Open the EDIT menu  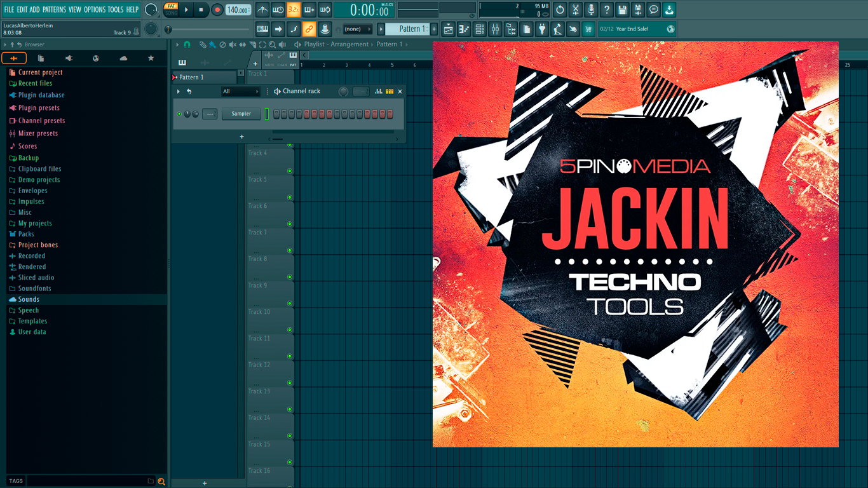pos(22,10)
